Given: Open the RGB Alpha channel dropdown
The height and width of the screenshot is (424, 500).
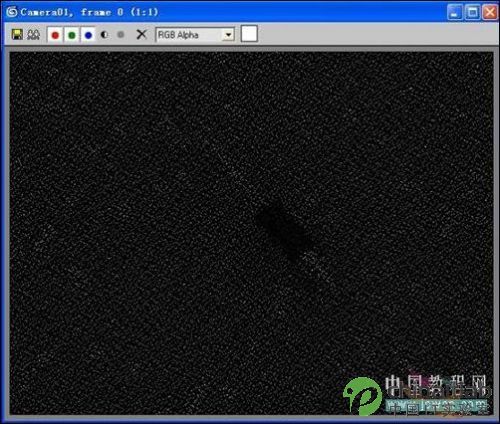Looking at the screenshot, I should [x=195, y=35].
